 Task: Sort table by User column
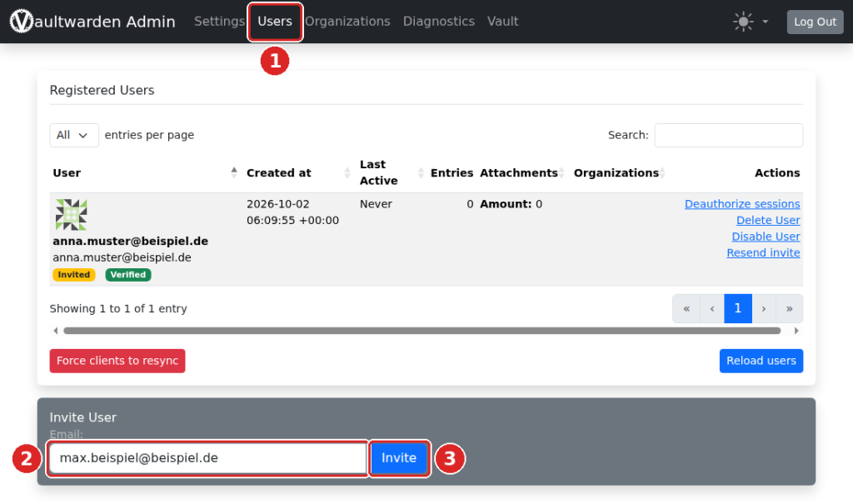pos(146,172)
